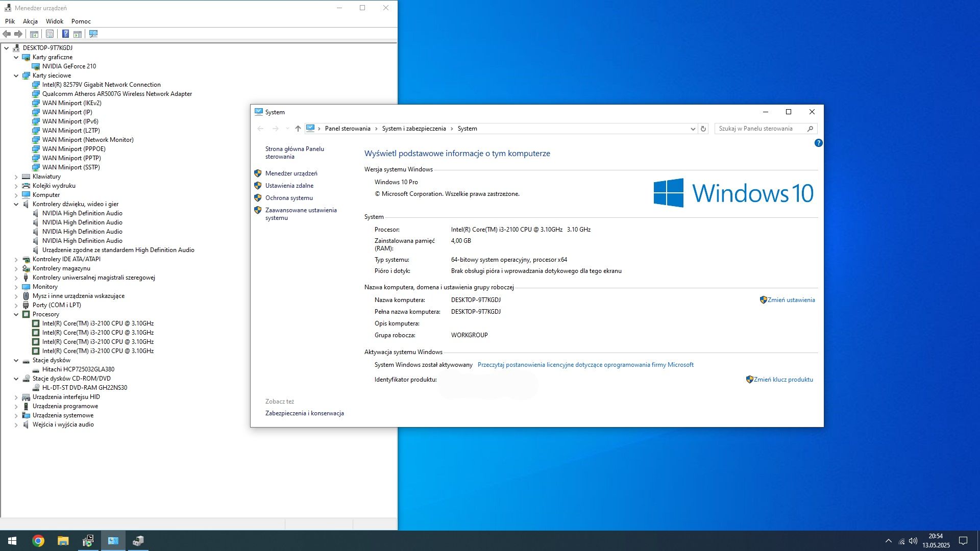
Task: Click Zmień klucz produktu link
Action: coord(783,380)
